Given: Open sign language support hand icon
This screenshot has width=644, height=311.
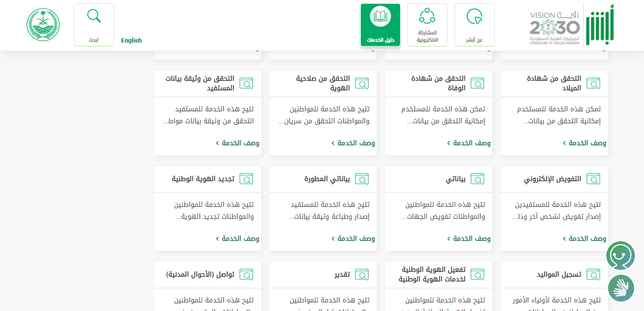Looking at the screenshot, I should (x=621, y=288).
